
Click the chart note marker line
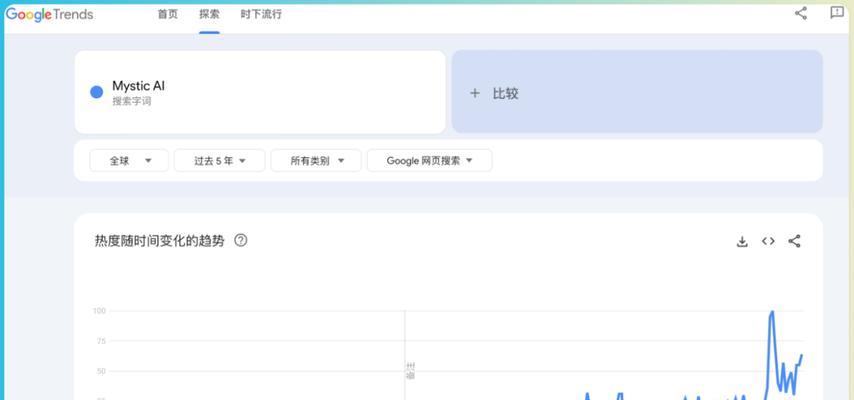[x=405, y=354]
